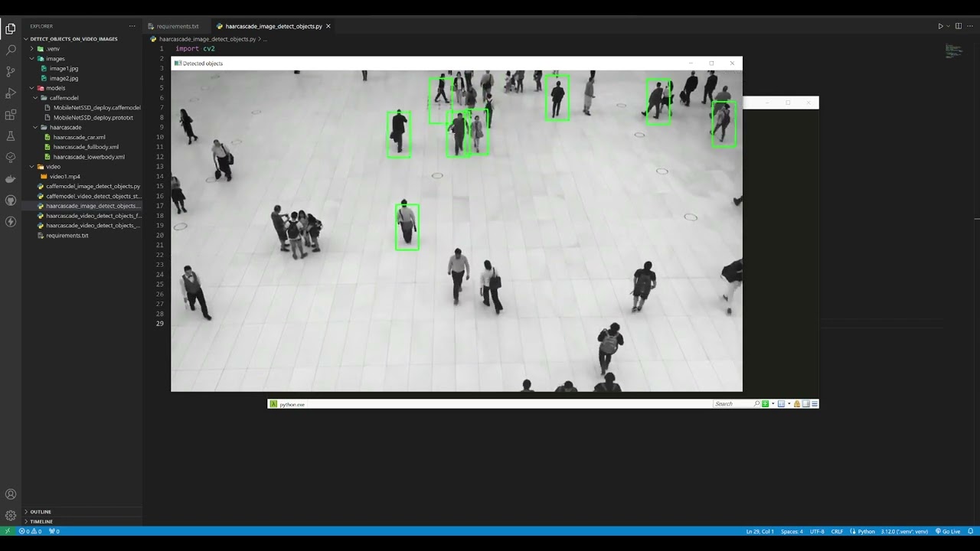This screenshot has height=551, width=980.
Task: Open Explorer views and more actions menu
Action: [x=132, y=26]
